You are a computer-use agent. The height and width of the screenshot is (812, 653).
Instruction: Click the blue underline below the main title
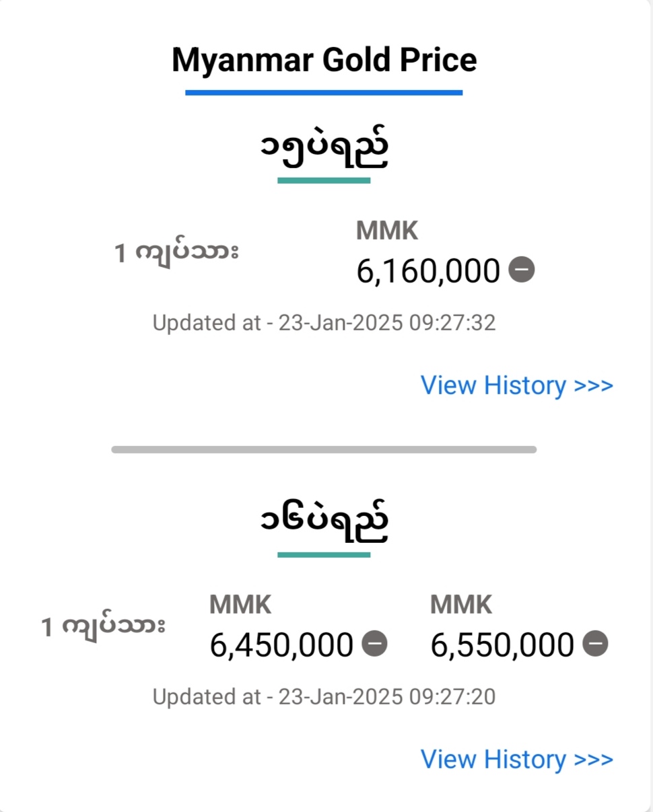[x=324, y=92]
